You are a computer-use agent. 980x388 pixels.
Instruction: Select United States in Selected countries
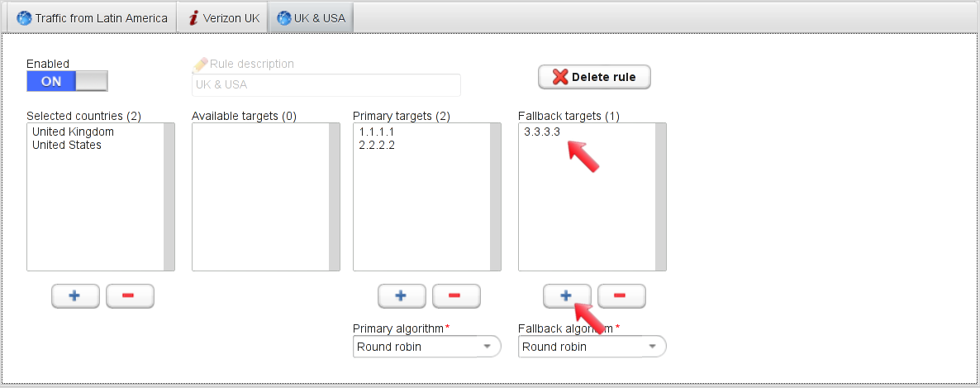[x=67, y=145]
